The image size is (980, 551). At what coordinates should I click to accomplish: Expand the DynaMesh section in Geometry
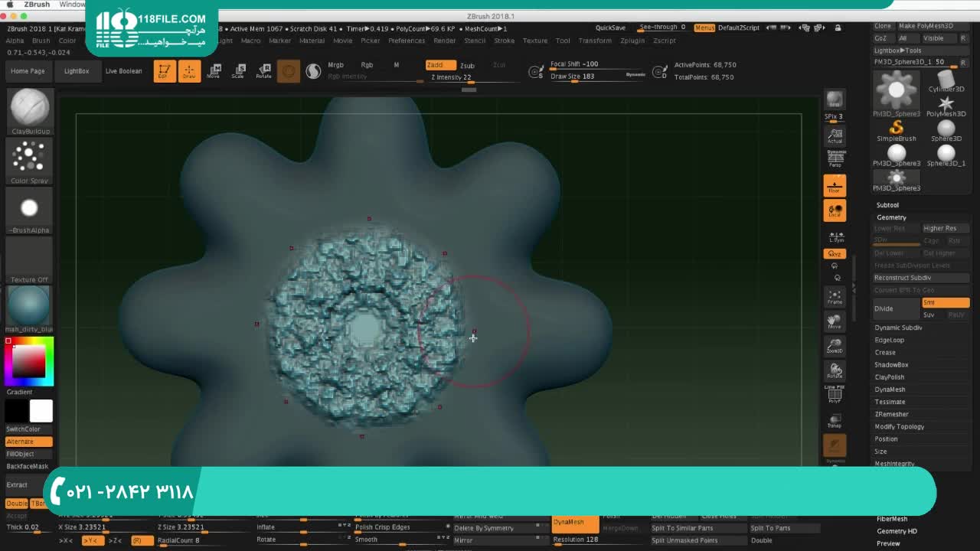pos(890,390)
